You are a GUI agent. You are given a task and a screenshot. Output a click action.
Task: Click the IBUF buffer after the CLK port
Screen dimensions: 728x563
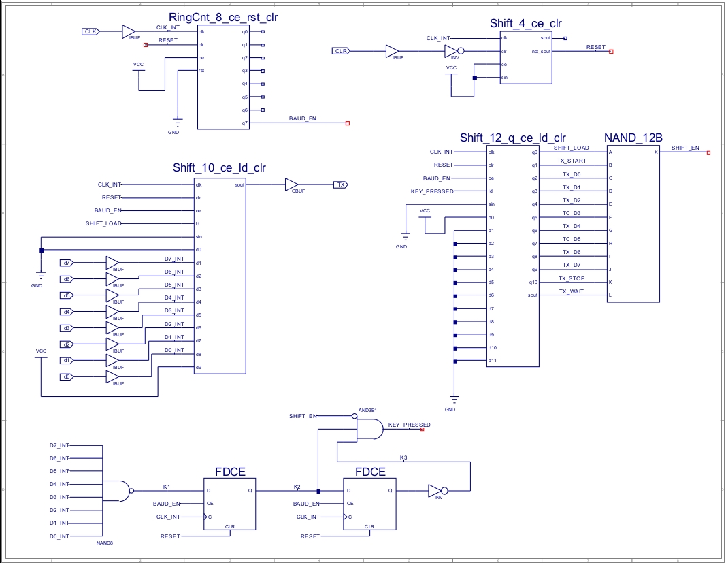pyautogui.click(x=129, y=31)
